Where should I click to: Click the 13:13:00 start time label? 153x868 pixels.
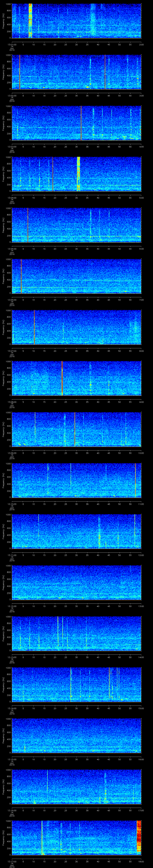[12, 657]
